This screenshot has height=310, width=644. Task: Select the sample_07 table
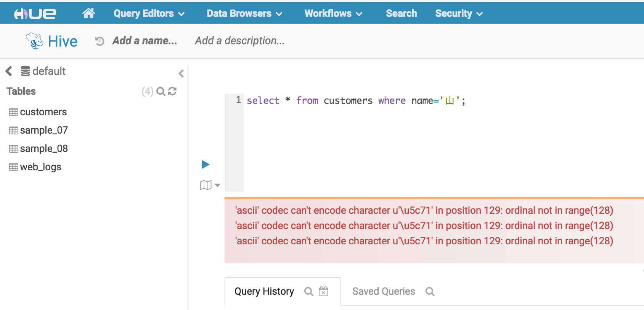tap(44, 130)
